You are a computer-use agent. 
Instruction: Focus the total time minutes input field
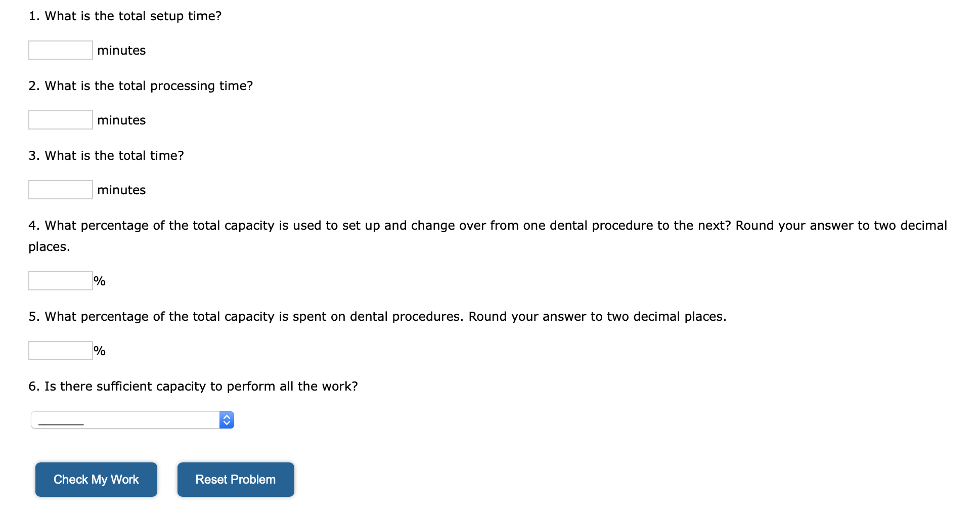[x=61, y=190]
